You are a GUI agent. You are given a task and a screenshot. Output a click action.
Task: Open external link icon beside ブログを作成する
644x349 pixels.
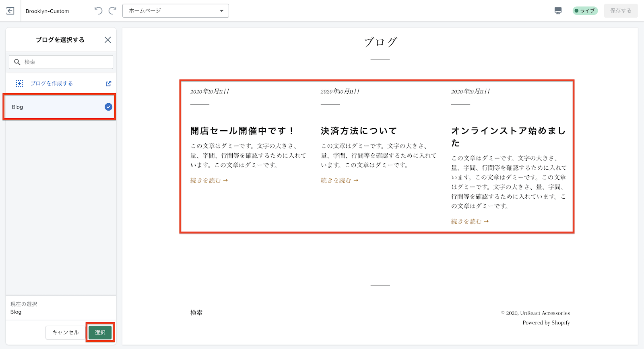tap(108, 84)
